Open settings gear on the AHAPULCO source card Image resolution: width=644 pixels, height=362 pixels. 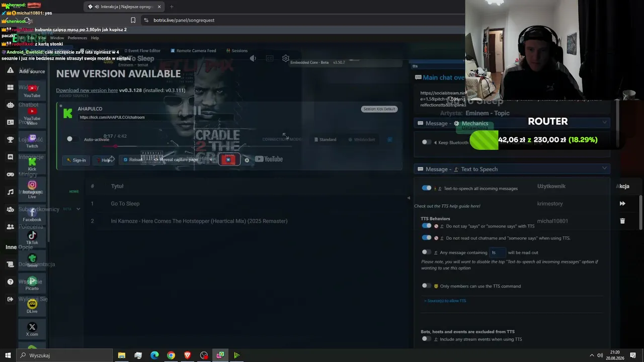[x=247, y=160]
